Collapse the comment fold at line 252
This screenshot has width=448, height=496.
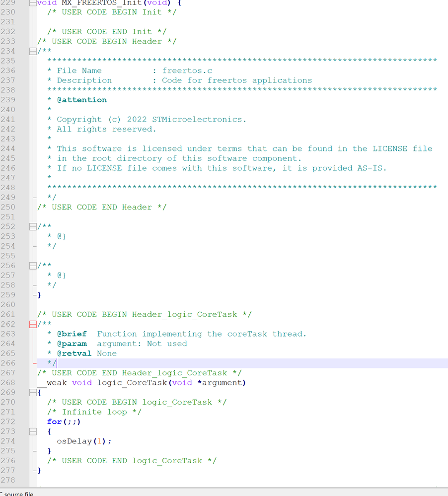point(33,226)
